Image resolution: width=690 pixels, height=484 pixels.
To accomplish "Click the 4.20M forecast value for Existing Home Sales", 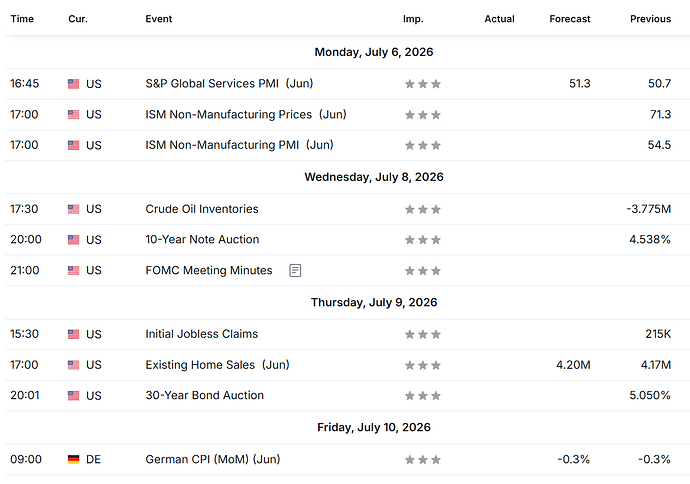I will (x=573, y=365).
